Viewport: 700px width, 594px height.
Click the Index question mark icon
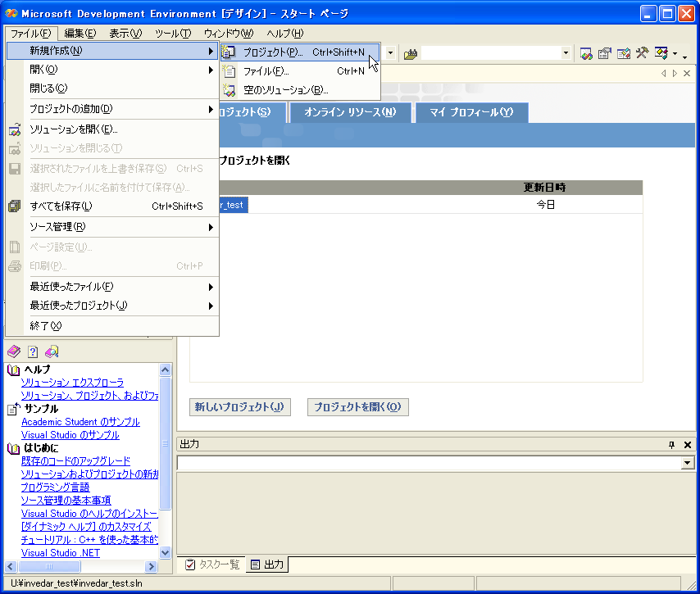pyautogui.click(x=33, y=351)
